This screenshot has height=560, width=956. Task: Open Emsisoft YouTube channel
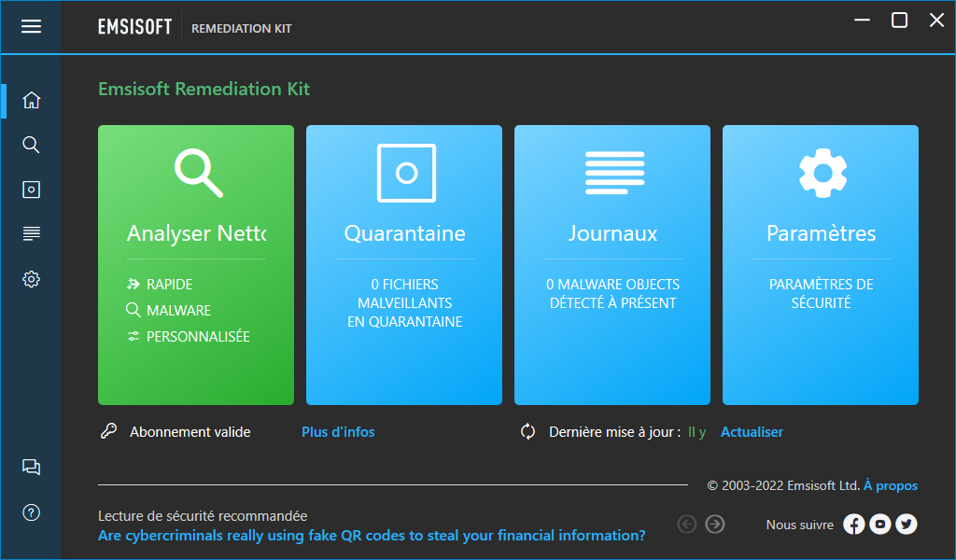(x=879, y=524)
